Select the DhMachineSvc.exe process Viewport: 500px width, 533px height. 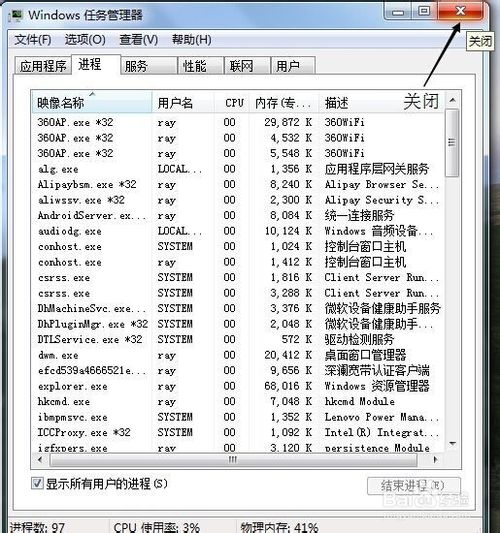click(238, 308)
